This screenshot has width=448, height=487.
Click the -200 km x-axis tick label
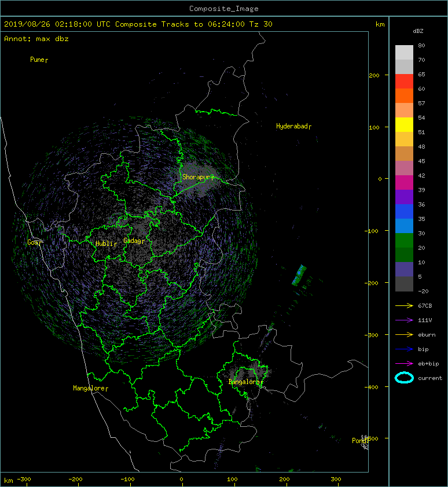pyautogui.click(x=75, y=479)
